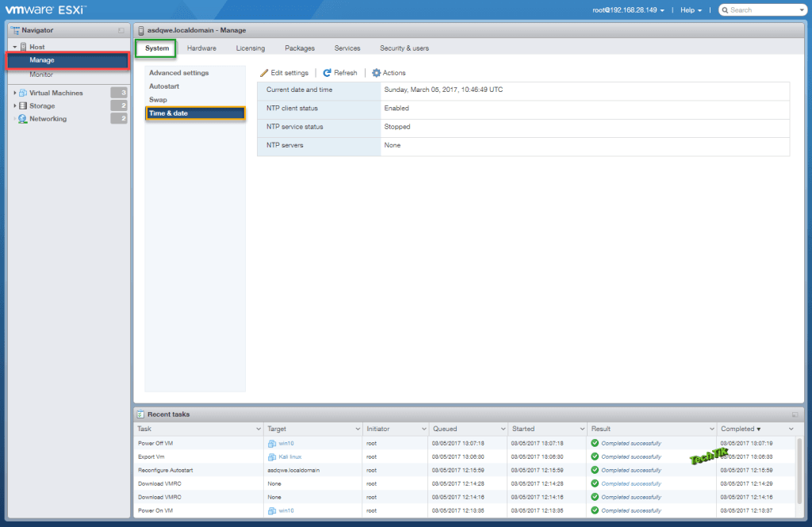Click the pin icon on Navigator panel
812x527 pixels.
tap(121, 29)
